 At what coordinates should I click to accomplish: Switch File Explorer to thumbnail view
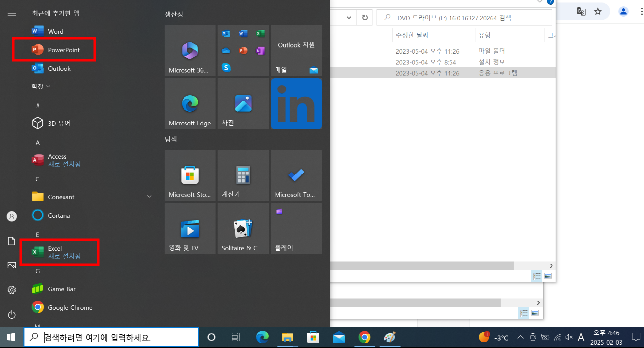548,276
